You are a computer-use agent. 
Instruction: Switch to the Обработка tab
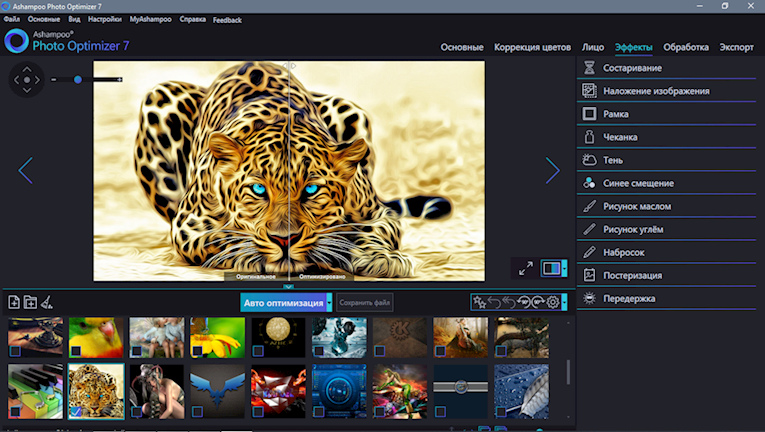[x=686, y=47]
